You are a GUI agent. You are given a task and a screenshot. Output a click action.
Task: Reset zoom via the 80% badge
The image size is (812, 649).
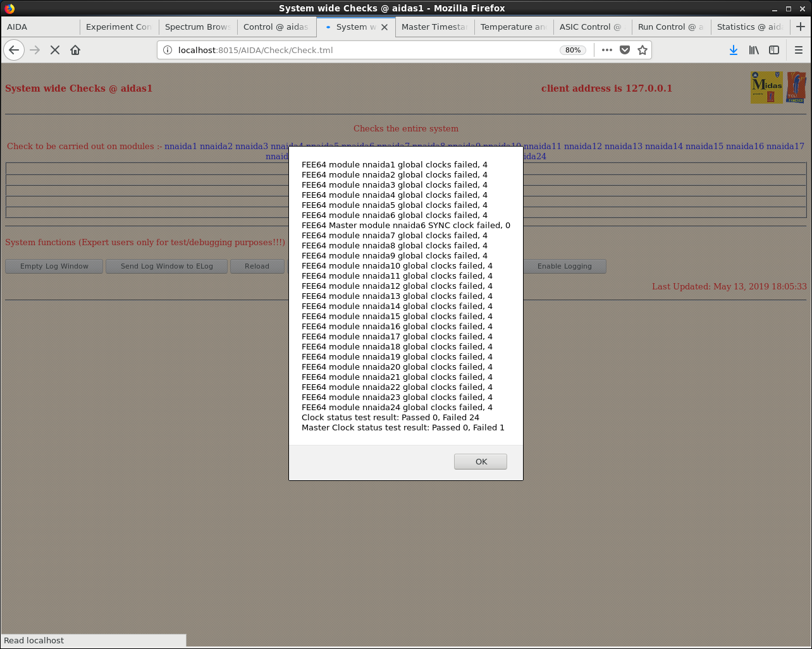(573, 50)
